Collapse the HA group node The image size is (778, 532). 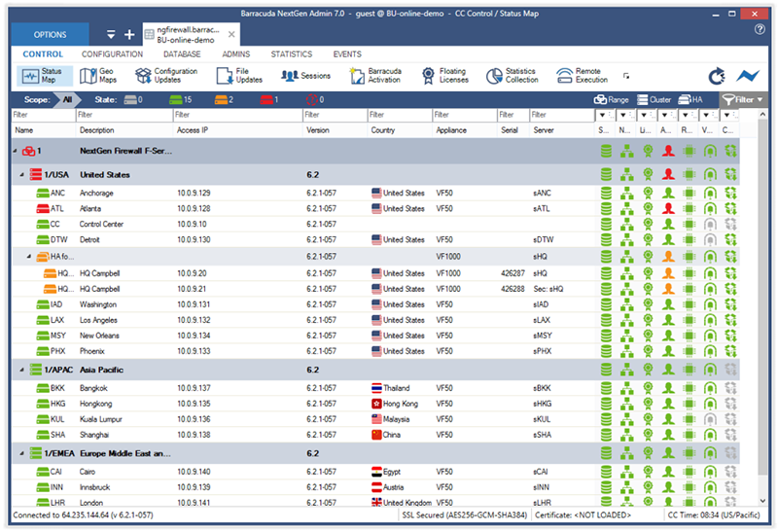point(29,257)
